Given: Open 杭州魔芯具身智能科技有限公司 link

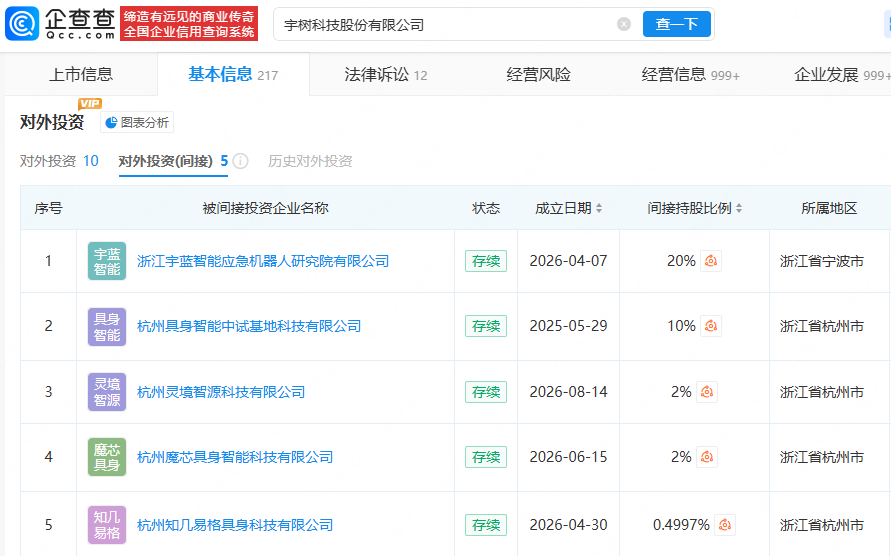Looking at the screenshot, I should pos(235,457).
